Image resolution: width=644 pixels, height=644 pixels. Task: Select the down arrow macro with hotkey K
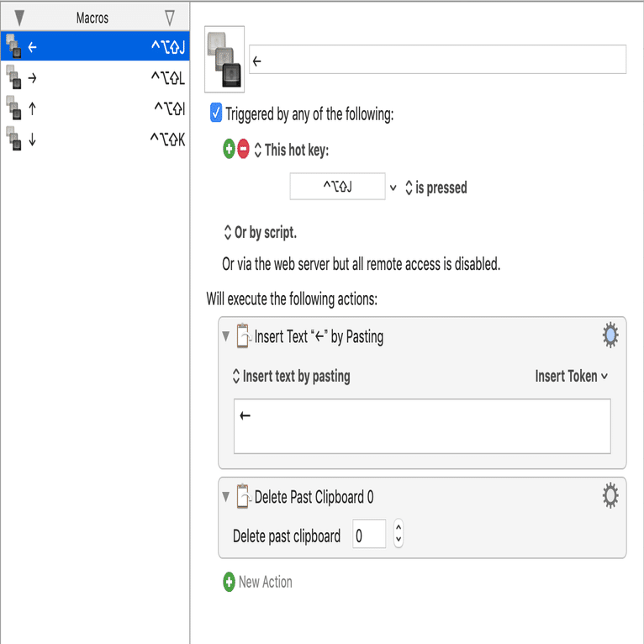click(95, 140)
